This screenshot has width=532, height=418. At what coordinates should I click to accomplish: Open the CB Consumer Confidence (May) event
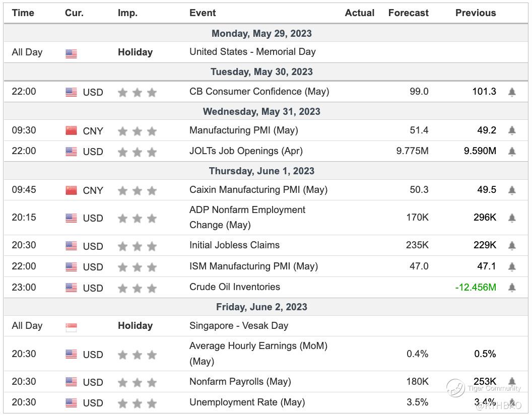pyautogui.click(x=259, y=92)
